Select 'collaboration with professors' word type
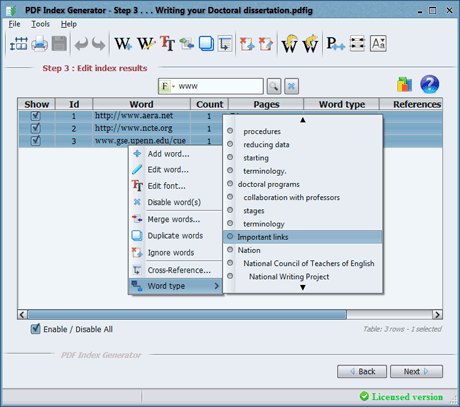Viewport: 460px width, 407px height. click(x=303, y=197)
